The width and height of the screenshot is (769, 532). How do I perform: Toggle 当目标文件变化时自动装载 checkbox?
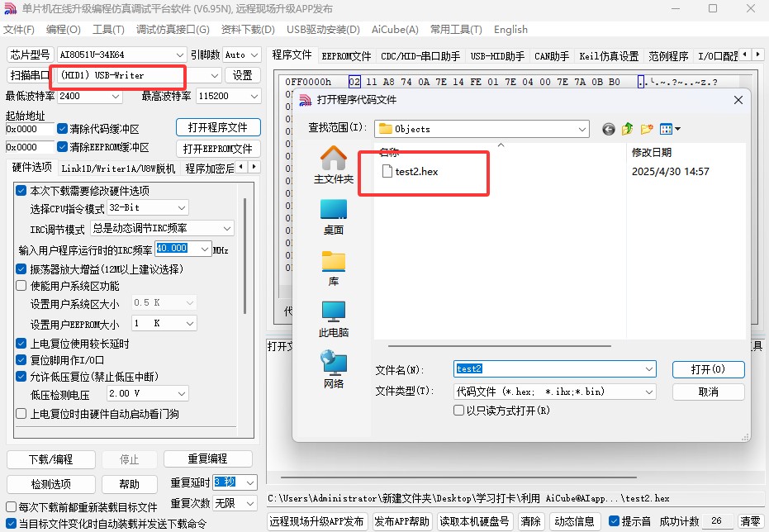tap(12, 524)
